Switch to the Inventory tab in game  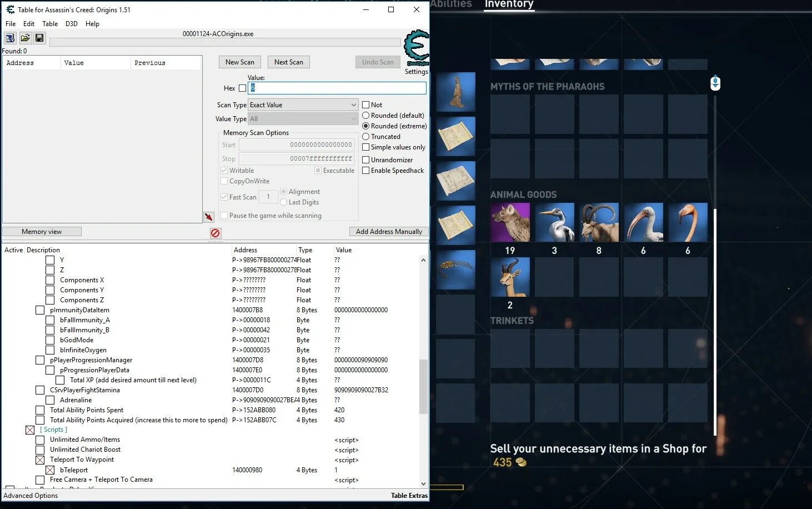click(x=509, y=4)
